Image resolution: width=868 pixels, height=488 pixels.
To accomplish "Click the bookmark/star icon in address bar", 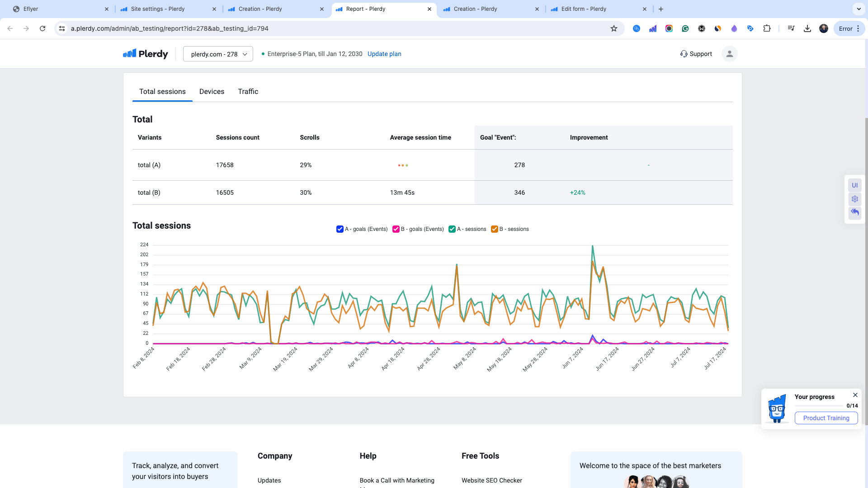I will click(x=613, y=28).
